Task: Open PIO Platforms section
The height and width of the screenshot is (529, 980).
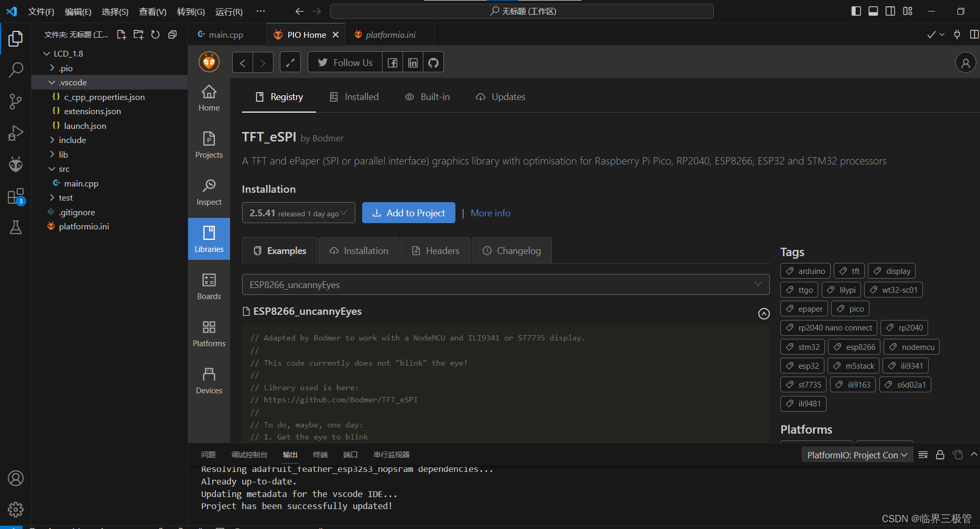Action: [x=209, y=334]
